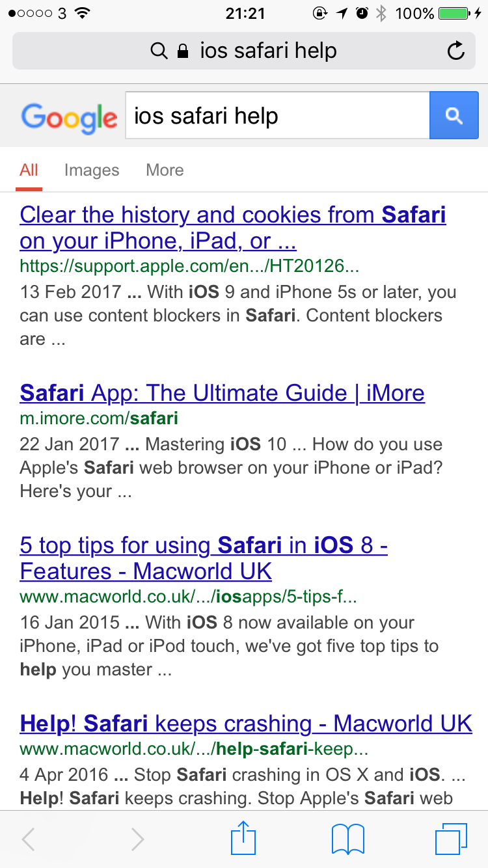Tap the blue Google search button

click(454, 116)
